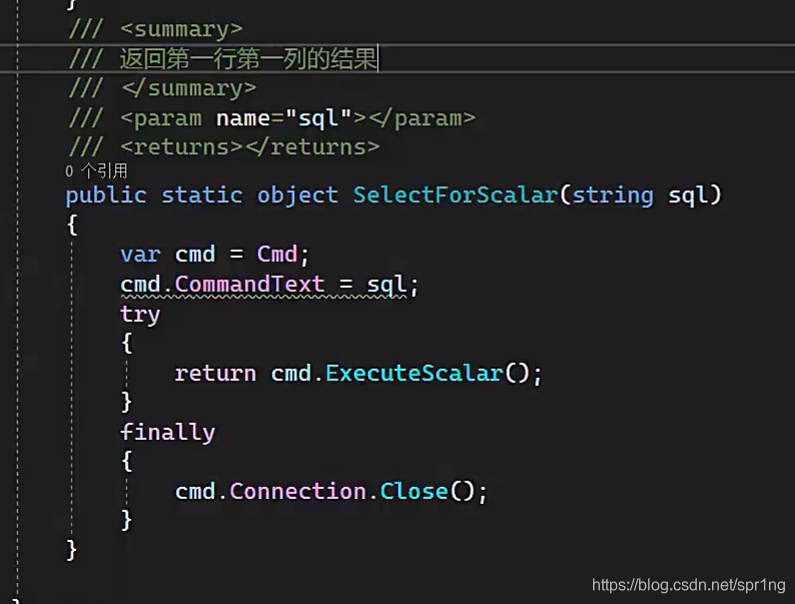Click the Chinese comment '返回第一行第一列的结果'

pyautogui.click(x=248, y=58)
